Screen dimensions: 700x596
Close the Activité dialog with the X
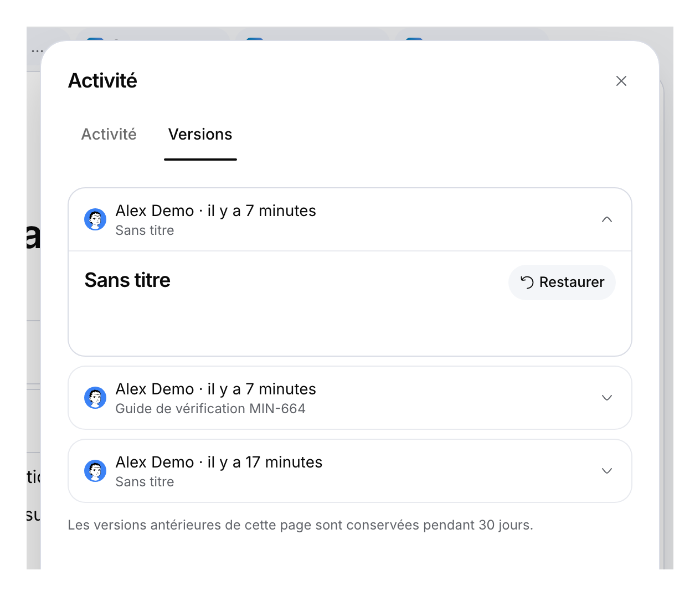tap(621, 81)
